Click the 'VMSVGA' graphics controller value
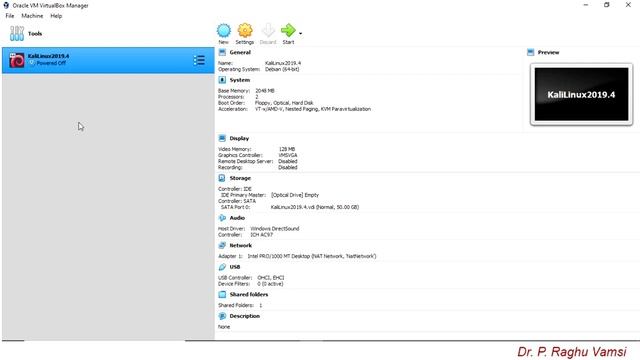Screen dimensions: 640x360 click(x=288, y=155)
